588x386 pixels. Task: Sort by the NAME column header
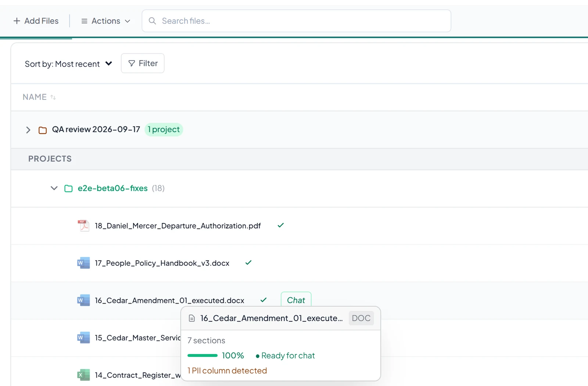(39, 97)
